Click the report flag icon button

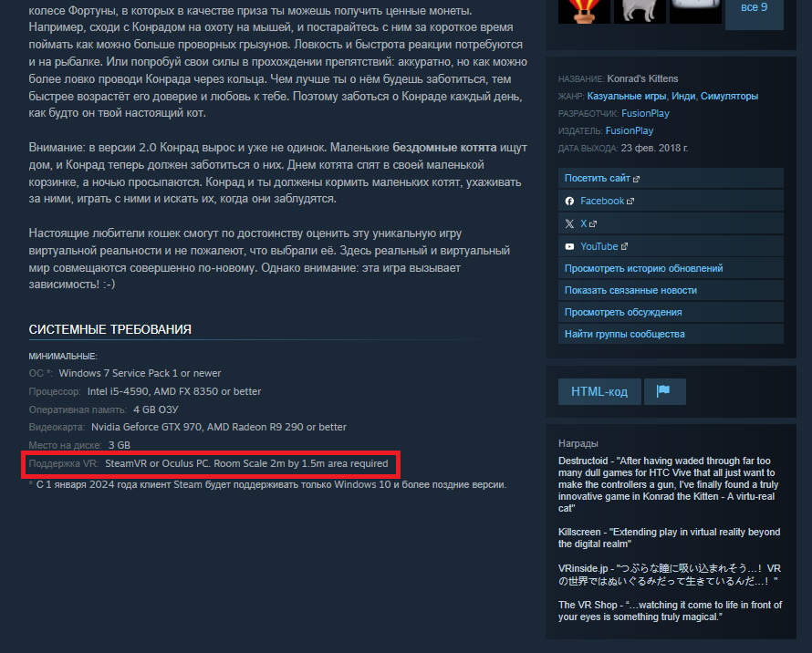[x=664, y=391]
